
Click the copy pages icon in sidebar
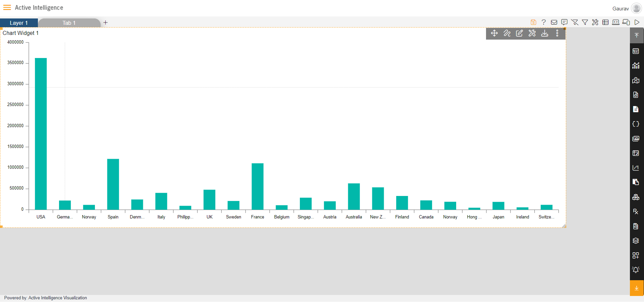point(636,182)
